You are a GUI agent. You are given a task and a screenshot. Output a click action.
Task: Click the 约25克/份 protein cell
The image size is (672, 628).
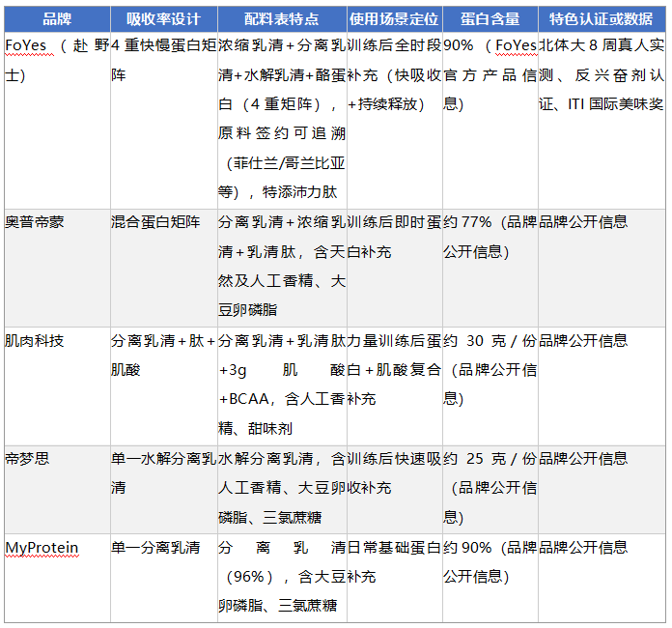click(490, 490)
